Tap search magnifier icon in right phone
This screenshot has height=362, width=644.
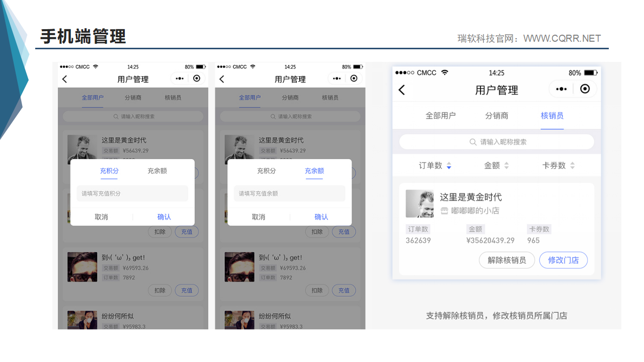tap(473, 142)
